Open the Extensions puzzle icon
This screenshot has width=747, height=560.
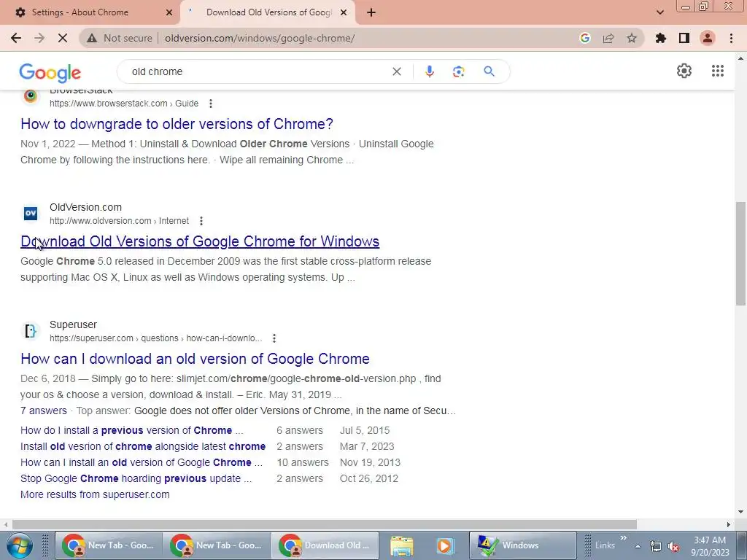661,38
